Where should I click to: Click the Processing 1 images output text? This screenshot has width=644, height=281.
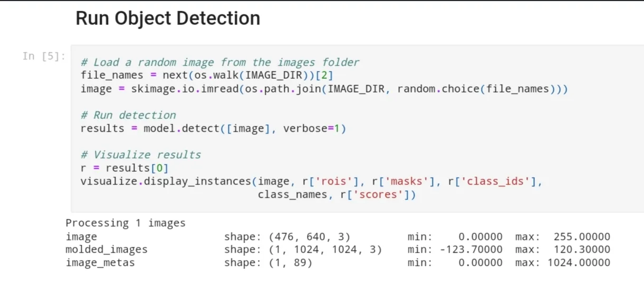tap(126, 223)
